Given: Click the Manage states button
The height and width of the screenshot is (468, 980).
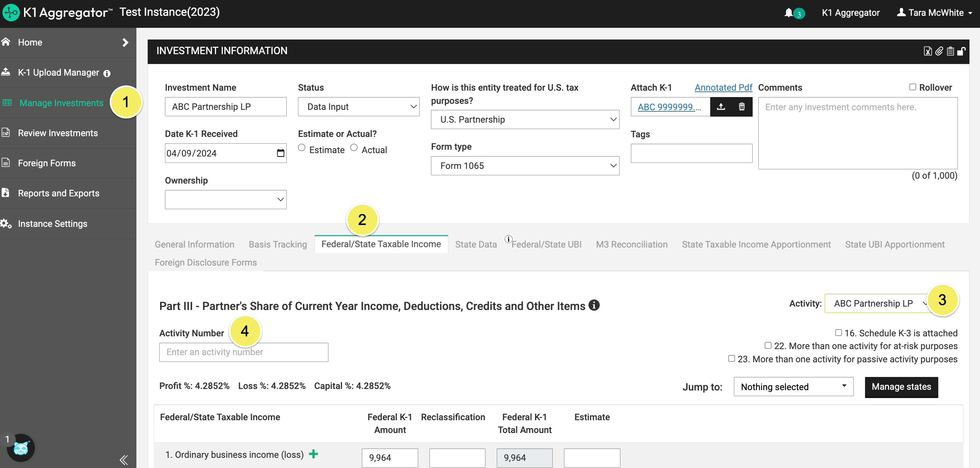Looking at the screenshot, I should point(901,387).
